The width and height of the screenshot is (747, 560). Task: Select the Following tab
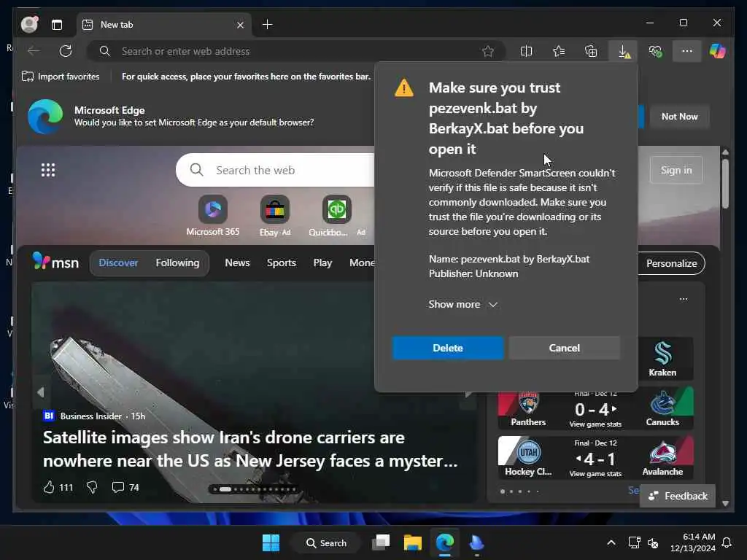tap(177, 262)
